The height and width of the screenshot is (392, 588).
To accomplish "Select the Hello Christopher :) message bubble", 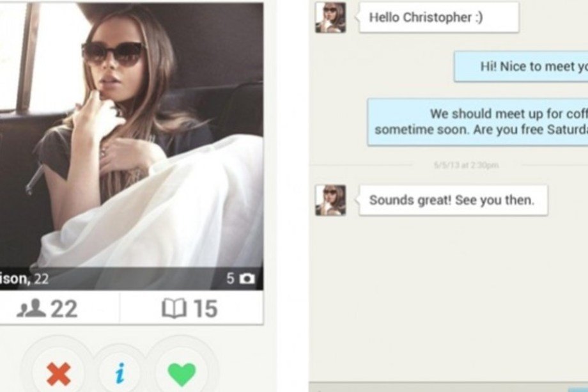I will pyautogui.click(x=439, y=17).
